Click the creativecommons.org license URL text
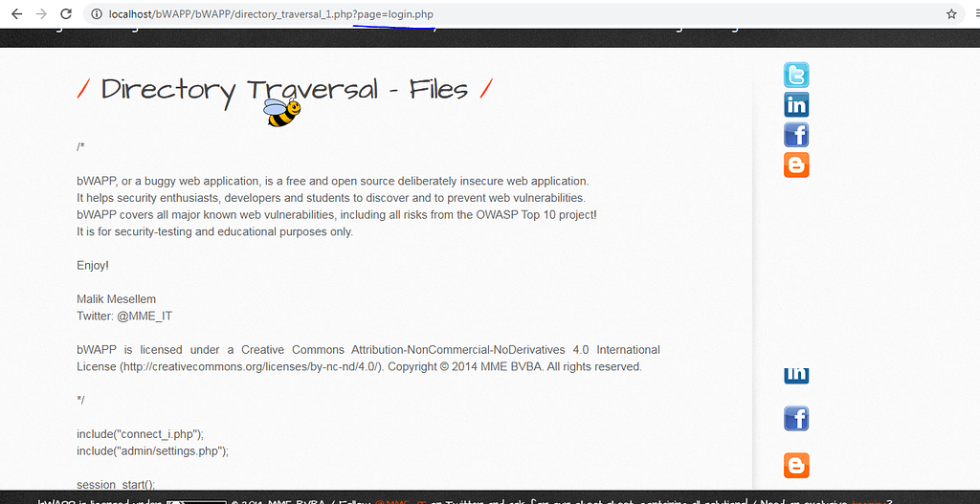Viewport: 980px width, 504px height. pyautogui.click(x=252, y=366)
